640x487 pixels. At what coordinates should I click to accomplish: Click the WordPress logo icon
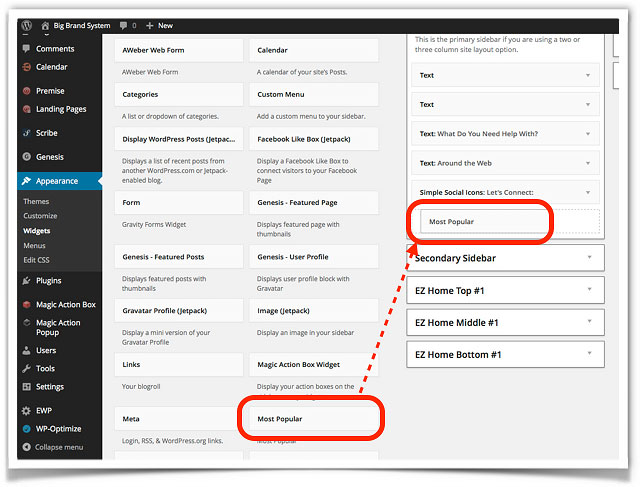point(27,25)
